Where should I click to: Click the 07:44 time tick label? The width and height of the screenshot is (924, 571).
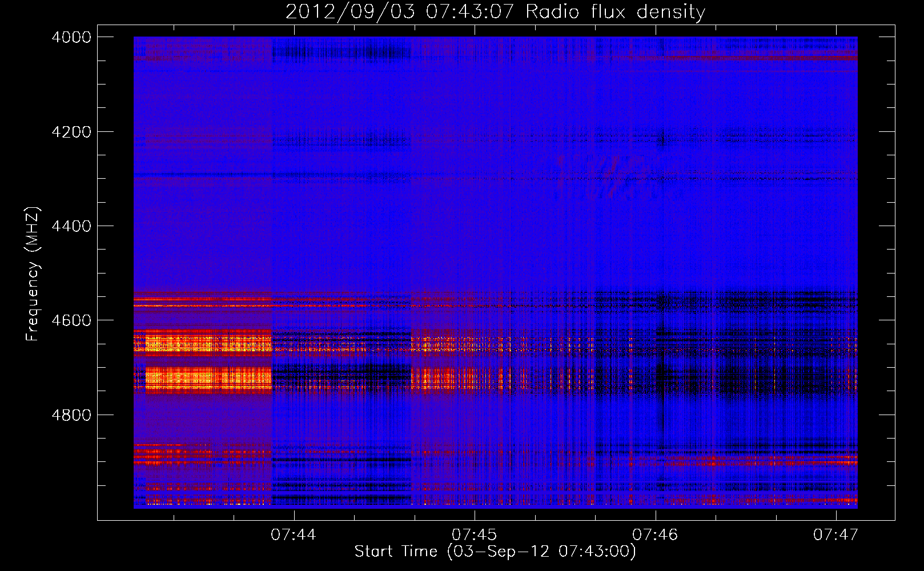294,534
